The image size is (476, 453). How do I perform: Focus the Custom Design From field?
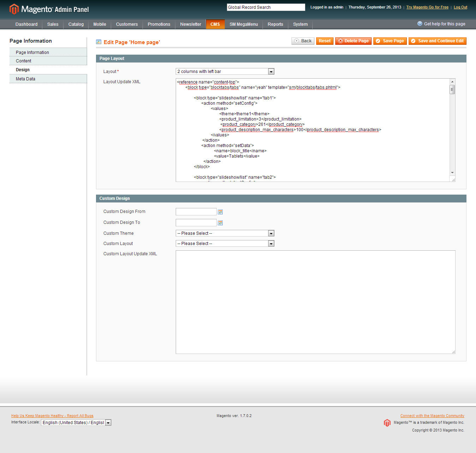[x=196, y=212]
